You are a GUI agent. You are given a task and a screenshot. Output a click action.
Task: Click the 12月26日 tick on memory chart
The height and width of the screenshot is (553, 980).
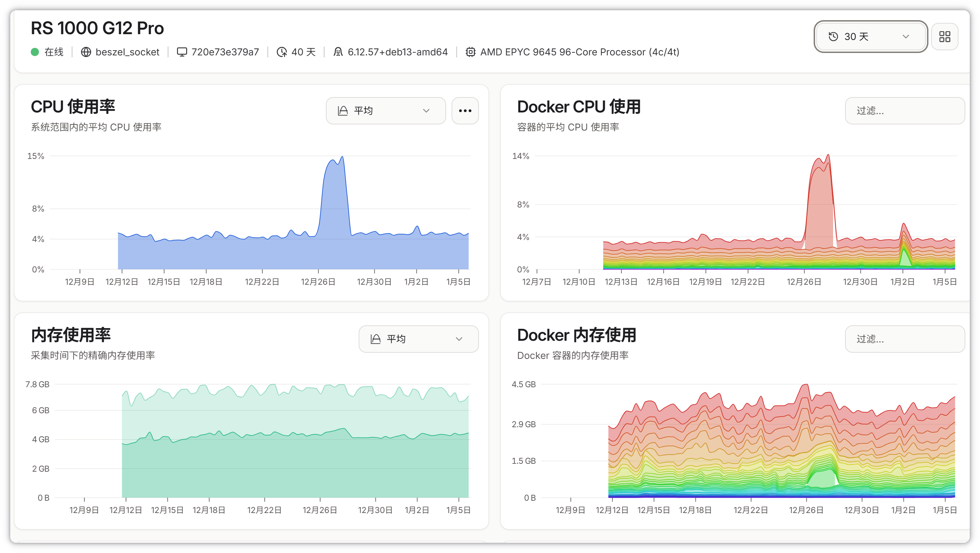click(320, 510)
